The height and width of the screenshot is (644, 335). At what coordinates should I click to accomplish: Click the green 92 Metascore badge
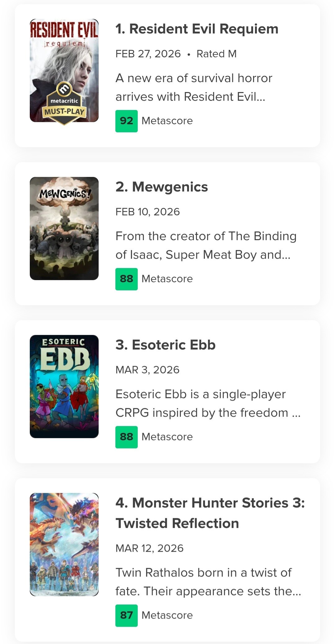(127, 121)
